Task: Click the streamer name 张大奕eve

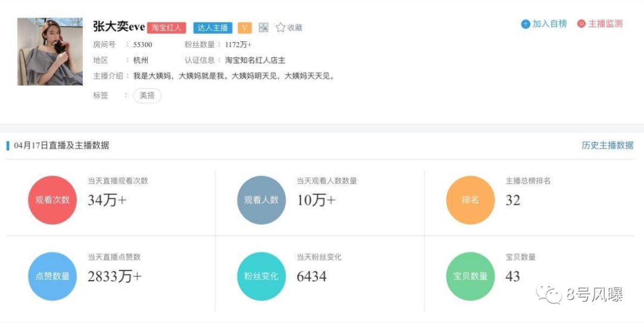Action: point(119,27)
